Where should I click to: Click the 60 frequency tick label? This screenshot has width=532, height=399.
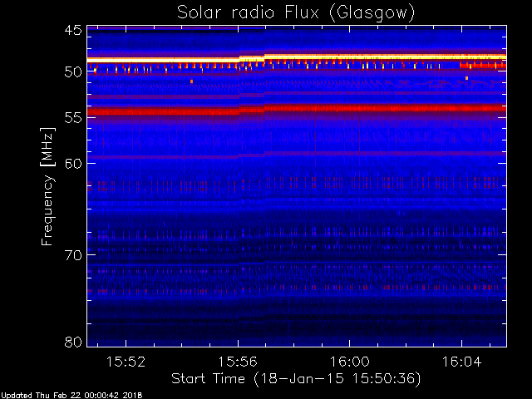pos(73,164)
